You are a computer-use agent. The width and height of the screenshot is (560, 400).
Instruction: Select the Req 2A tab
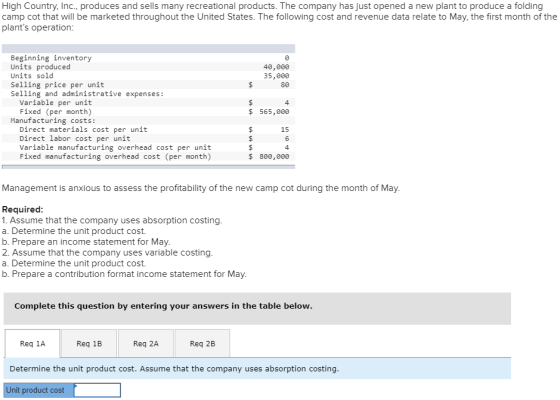(146, 344)
